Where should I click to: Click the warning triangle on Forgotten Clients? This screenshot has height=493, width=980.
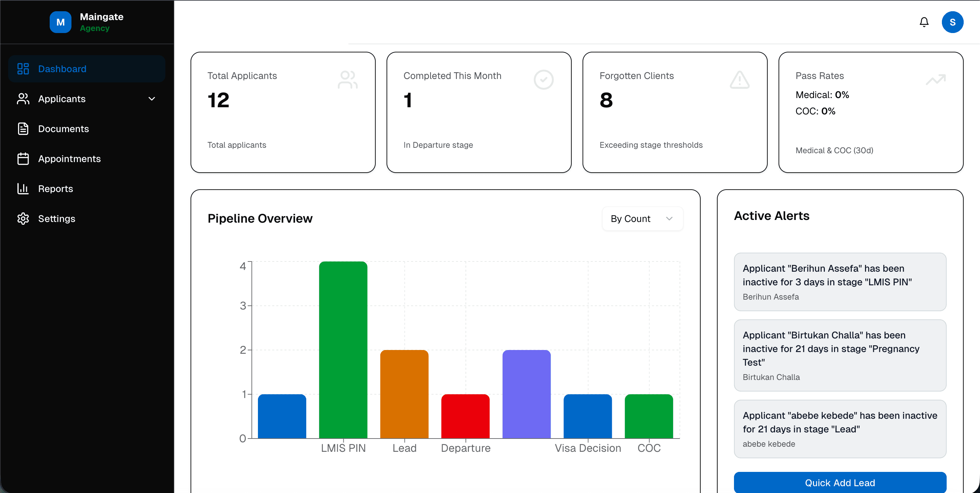click(739, 80)
